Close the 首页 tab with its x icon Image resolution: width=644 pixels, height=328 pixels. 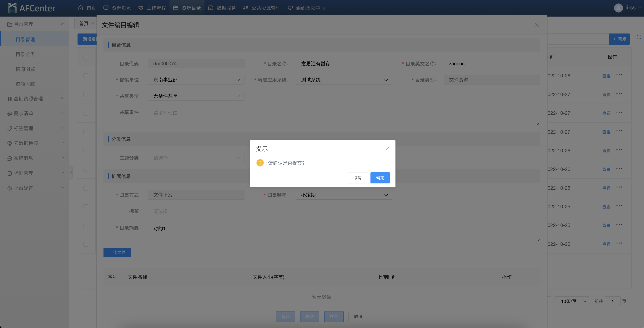pos(93,23)
